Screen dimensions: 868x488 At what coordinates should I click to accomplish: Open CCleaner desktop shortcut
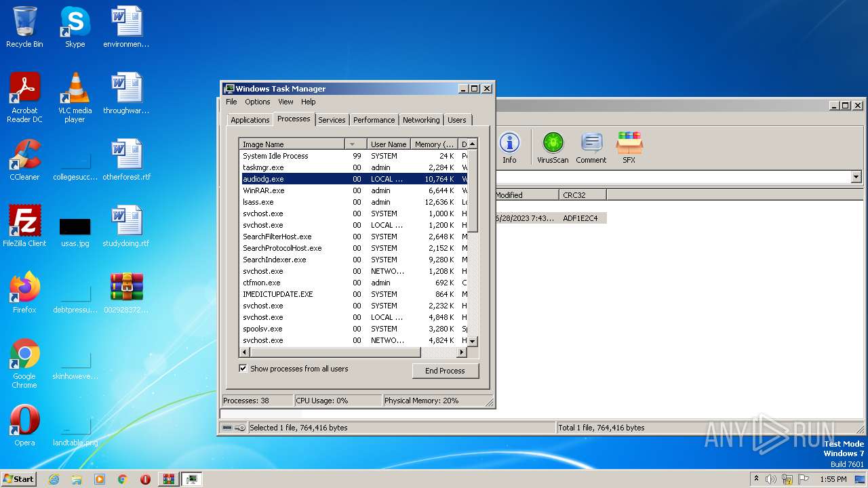24,160
